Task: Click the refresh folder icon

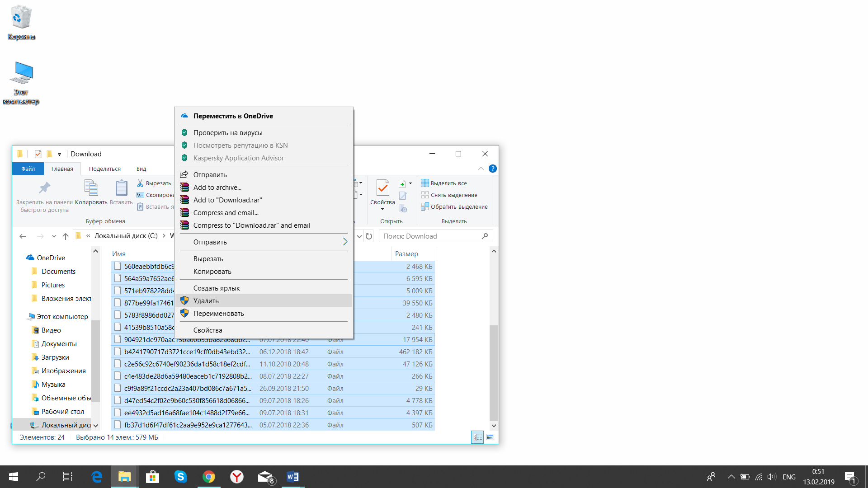Action: click(x=369, y=236)
